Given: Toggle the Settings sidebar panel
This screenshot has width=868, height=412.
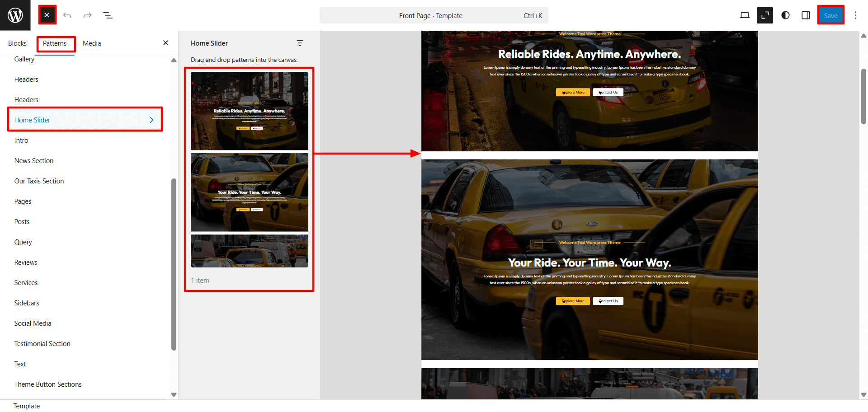Looking at the screenshot, I should point(806,15).
